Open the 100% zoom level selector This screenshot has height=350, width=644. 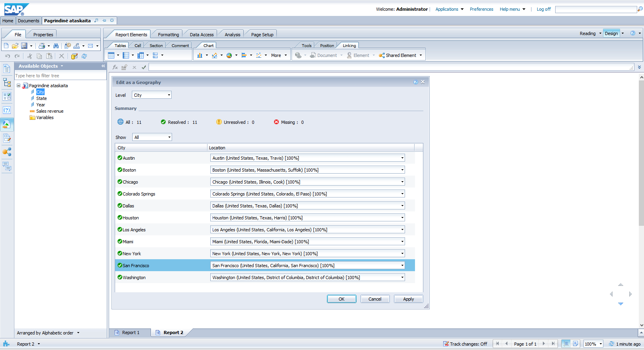click(593, 344)
